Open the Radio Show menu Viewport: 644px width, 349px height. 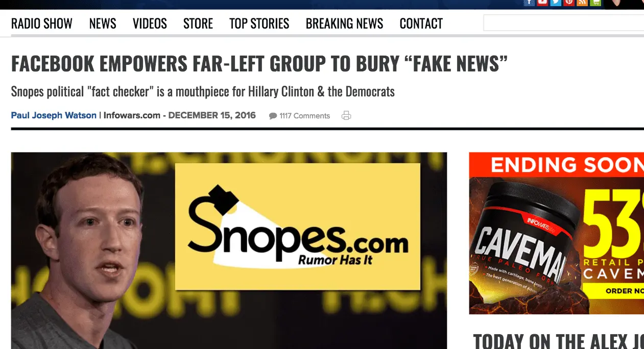click(x=42, y=23)
